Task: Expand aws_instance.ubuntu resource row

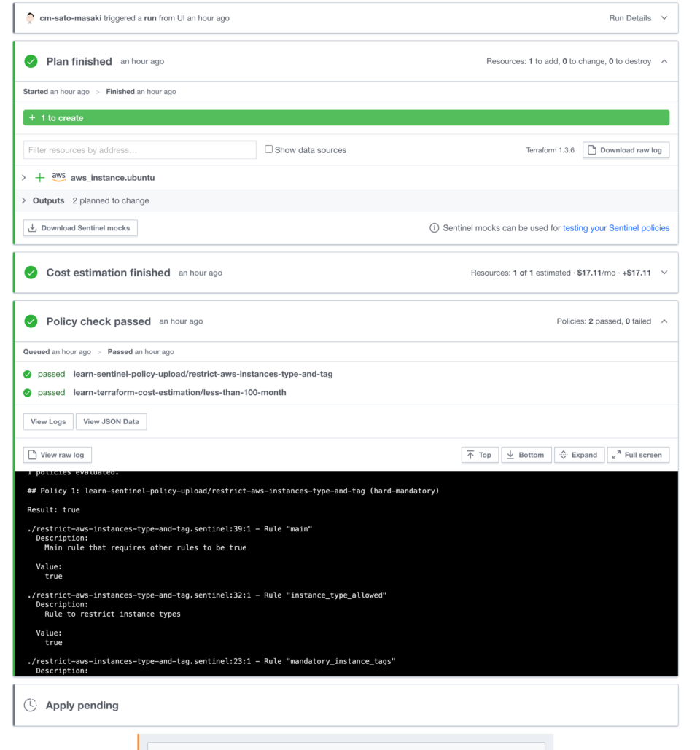Action: 24,177
